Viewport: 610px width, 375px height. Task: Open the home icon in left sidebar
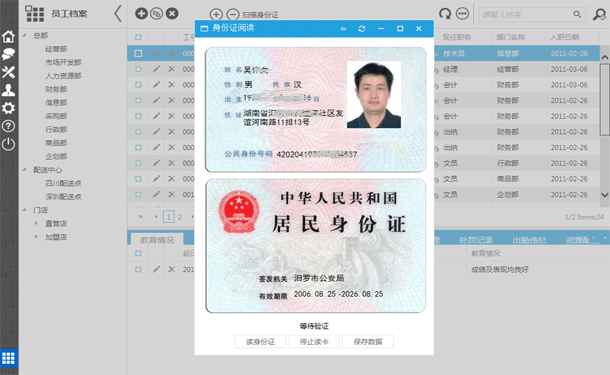tap(8, 37)
